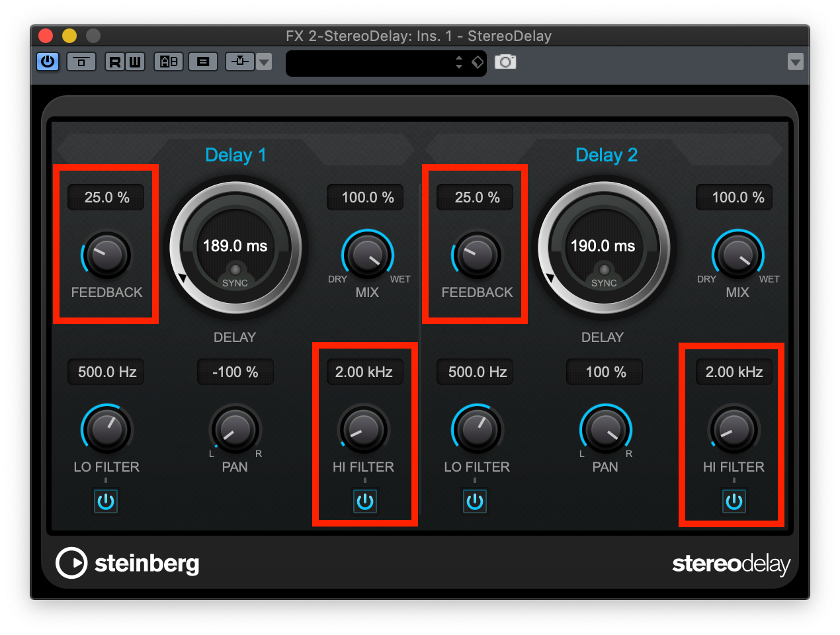Open the functions menu arrow at top right
This screenshot has height=635, width=840.
[x=796, y=62]
